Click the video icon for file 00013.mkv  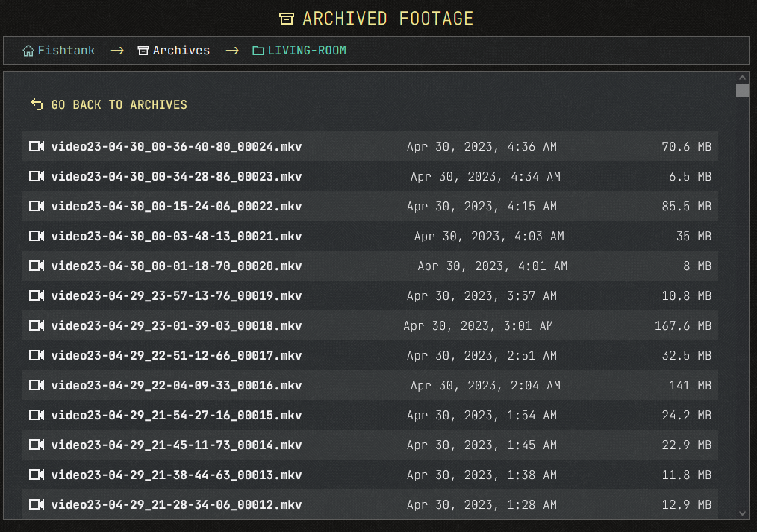(37, 475)
